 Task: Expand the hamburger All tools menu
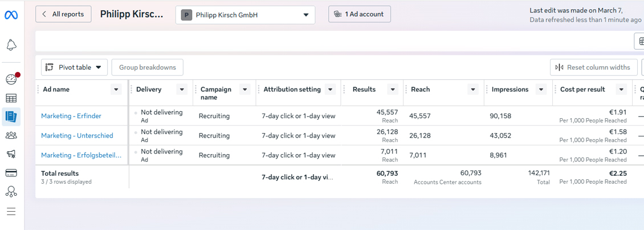(x=11, y=212)
